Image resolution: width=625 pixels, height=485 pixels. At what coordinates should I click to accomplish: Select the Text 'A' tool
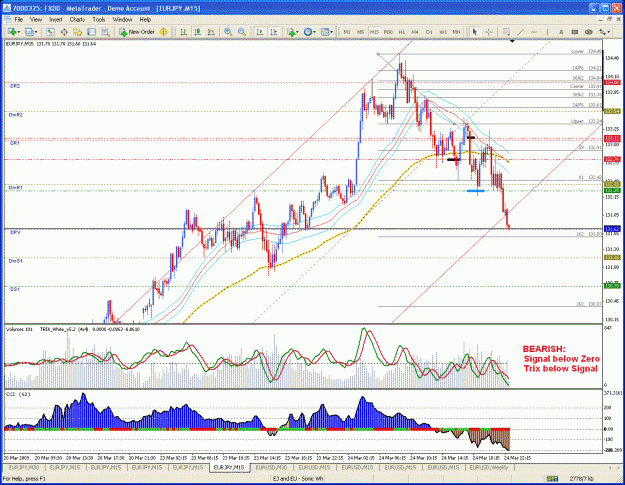[561, 32]
